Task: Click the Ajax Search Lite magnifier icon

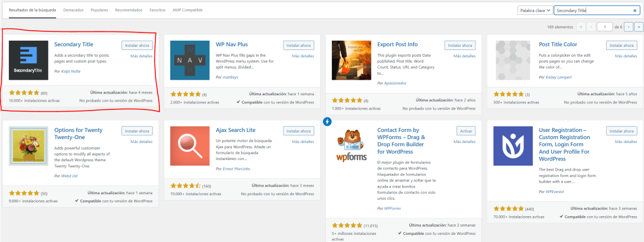Action: pos(190,146)
